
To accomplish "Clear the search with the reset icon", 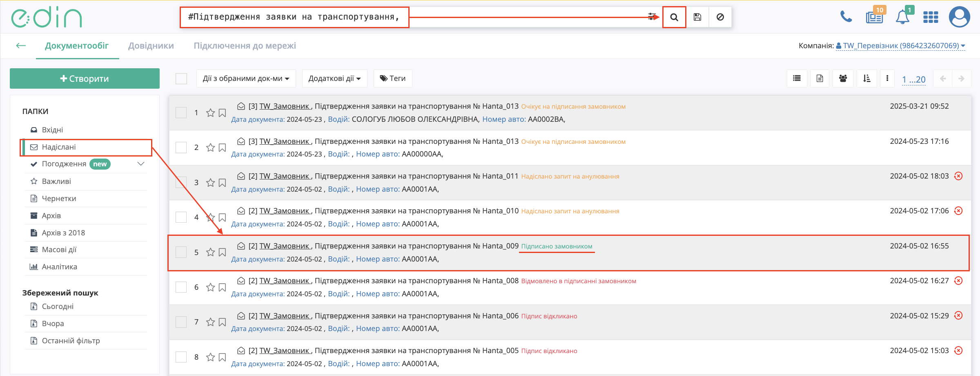I will [720, 17].
